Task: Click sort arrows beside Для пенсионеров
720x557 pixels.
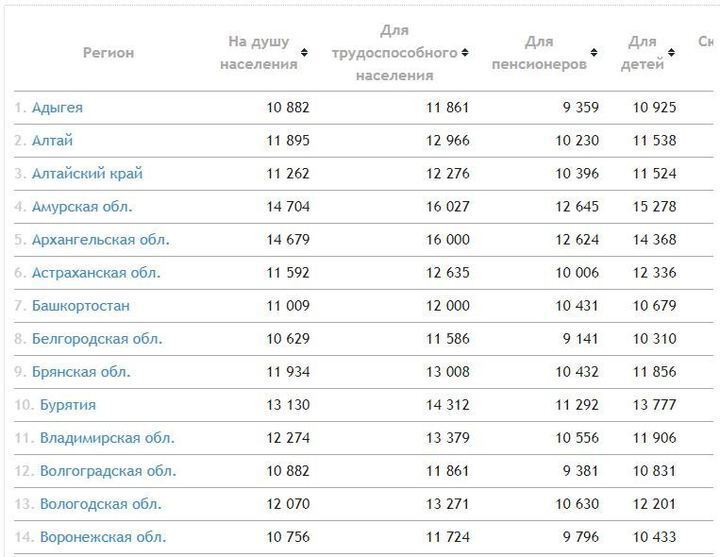Action: pyautogui.click(x=594, y=53)
